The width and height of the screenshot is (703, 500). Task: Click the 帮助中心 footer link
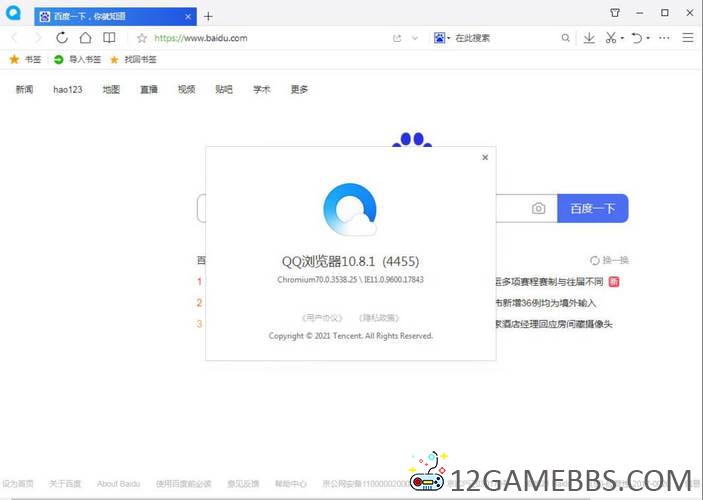tap(291, 484)
